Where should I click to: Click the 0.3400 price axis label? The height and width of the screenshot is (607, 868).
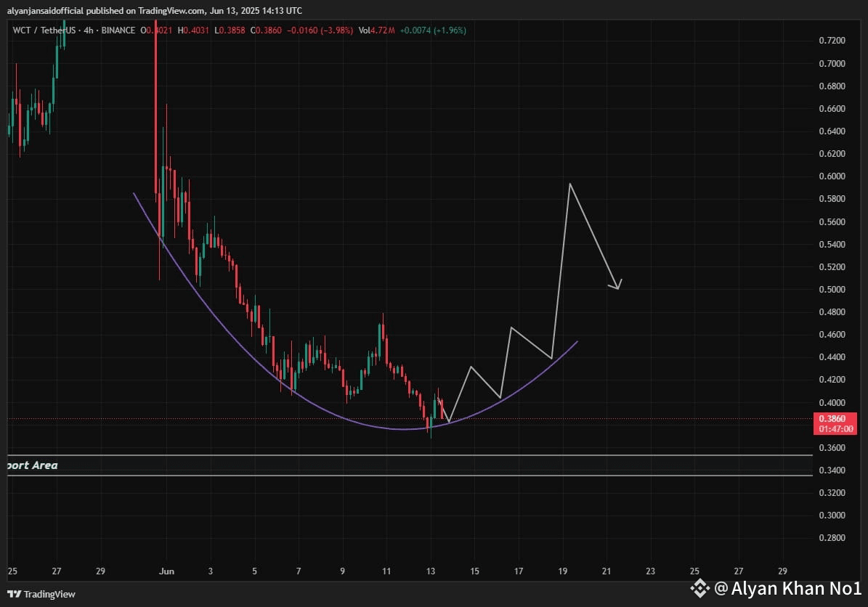[832, 470]
